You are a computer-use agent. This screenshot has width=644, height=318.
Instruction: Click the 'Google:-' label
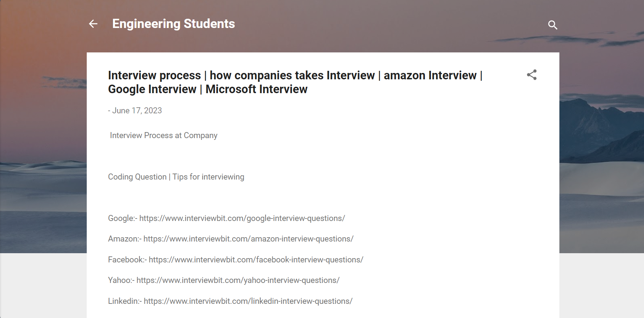(122, 218)
